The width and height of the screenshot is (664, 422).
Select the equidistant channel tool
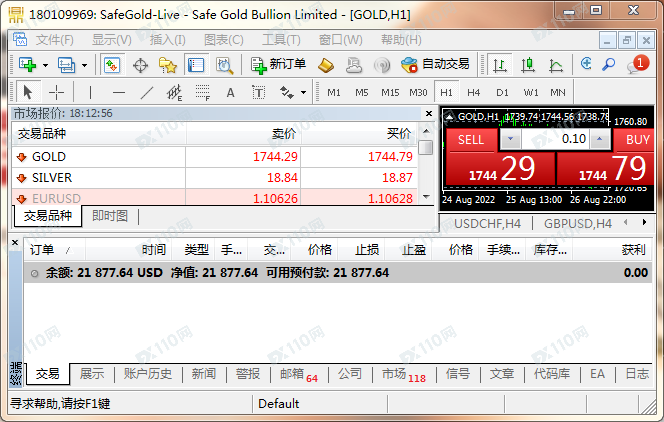click(174, 92)
